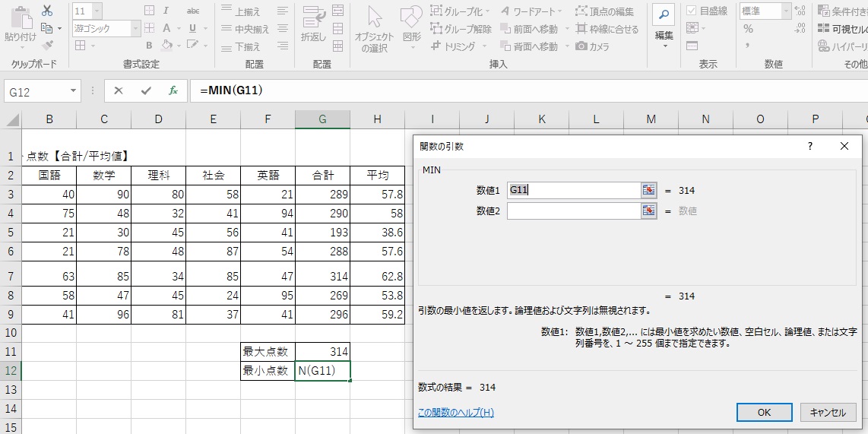
Task: Open the 游ゴシック font name dropdown
Action: 135,28
